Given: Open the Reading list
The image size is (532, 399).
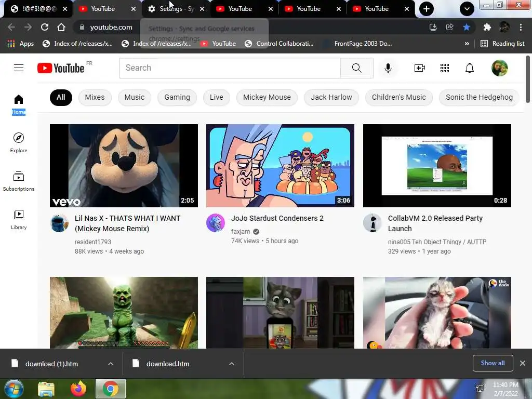Looking at the screenshot, I should [502, 44].
